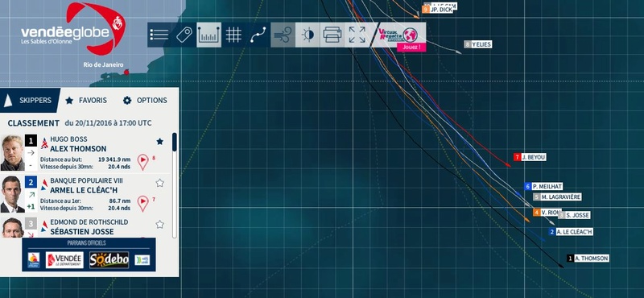Click the sail icon on the SKIPPERS tab

[x=8, y=101]
